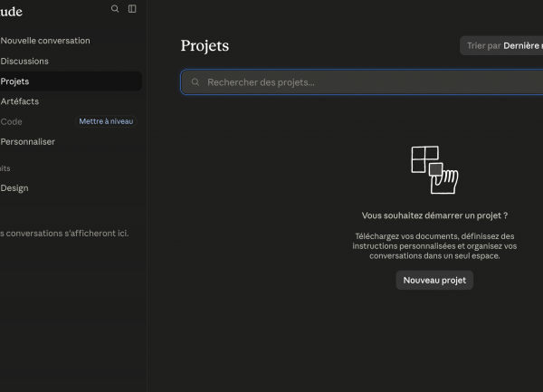Open Code in the sidebar
Image resolution: width=543 pixels, height=392 pixels.
(x=11, y=121)
